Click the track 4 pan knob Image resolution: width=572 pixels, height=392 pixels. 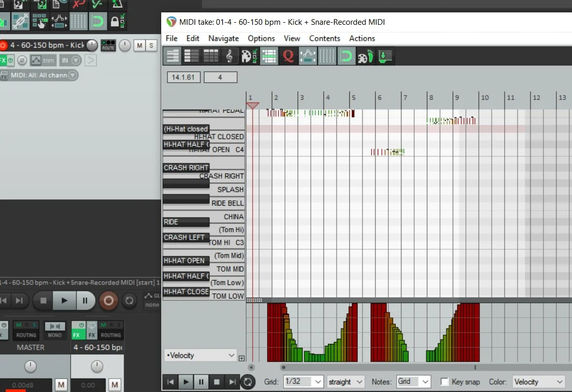[125, 45]
